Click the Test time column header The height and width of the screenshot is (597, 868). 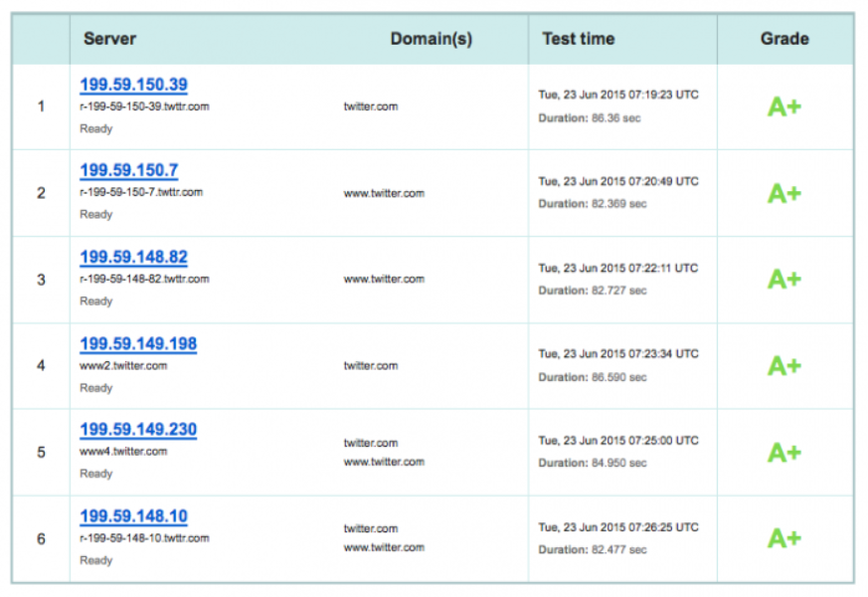pyautogui.click(x=579, y=39)
